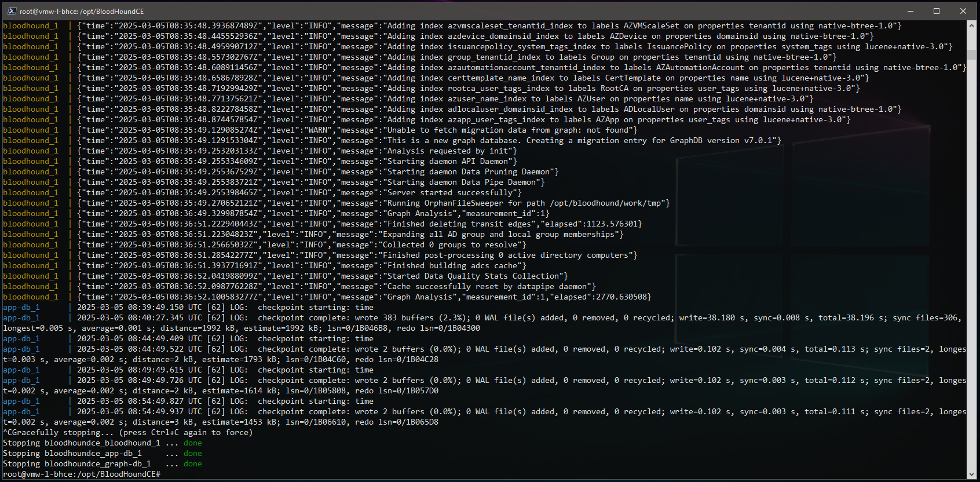
Task: Click the scrollbar down arrow
Action: coord(972,474)
